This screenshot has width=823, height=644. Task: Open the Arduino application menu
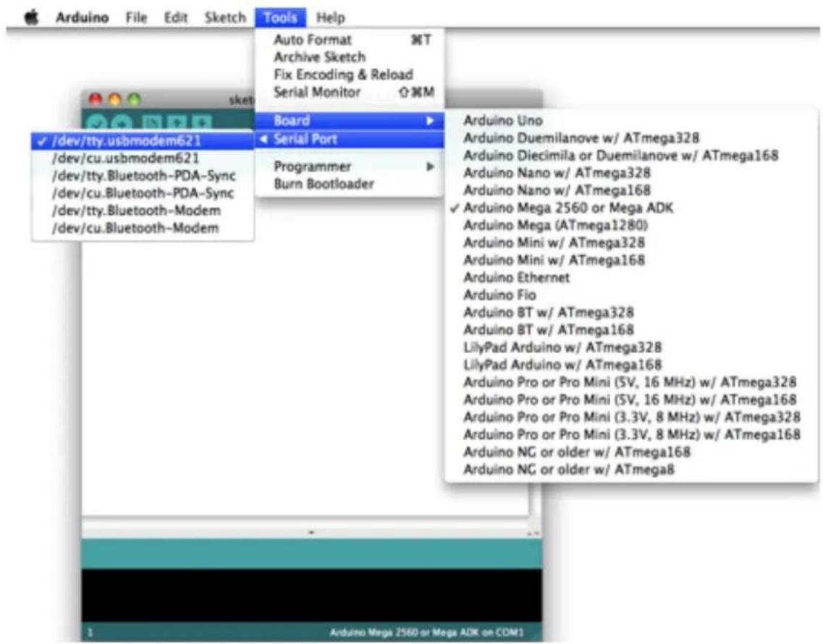83,17
